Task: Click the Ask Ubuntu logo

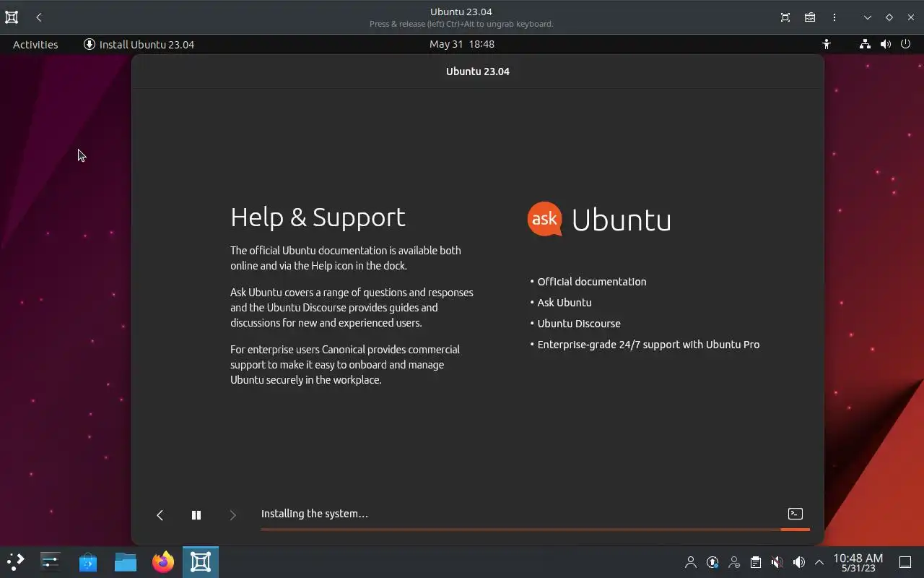Action: point(599,219)
